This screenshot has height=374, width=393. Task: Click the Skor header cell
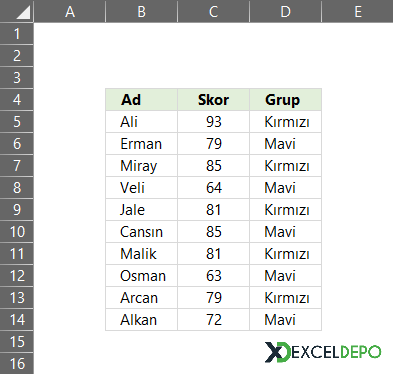(214, 100)
